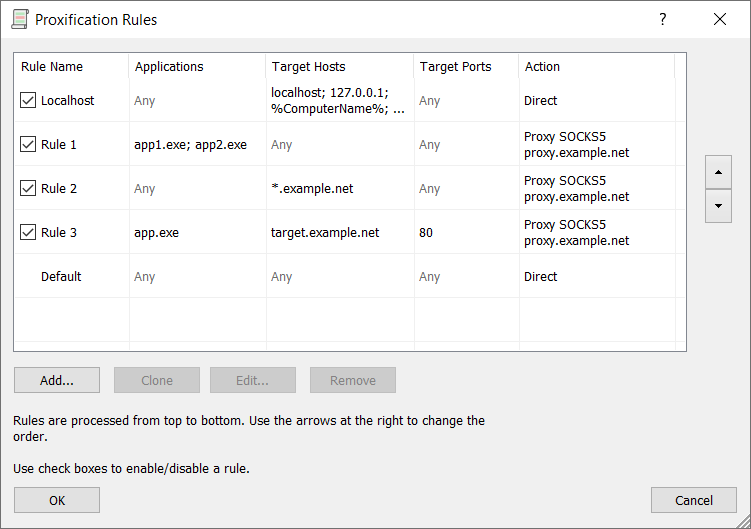
Task: Click OK to confirm rules
Action: click(x=57, y=500)
